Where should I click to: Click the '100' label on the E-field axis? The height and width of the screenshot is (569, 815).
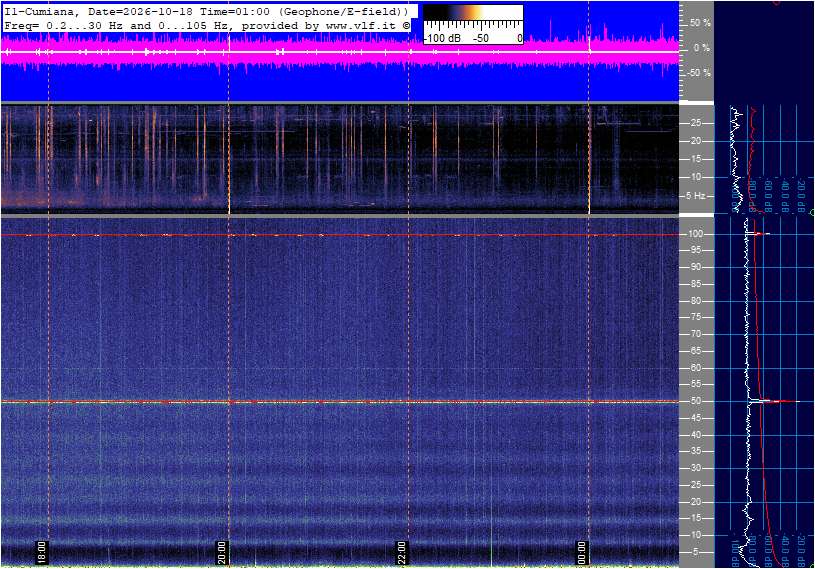pyautogui.click(x=695, y=234)
